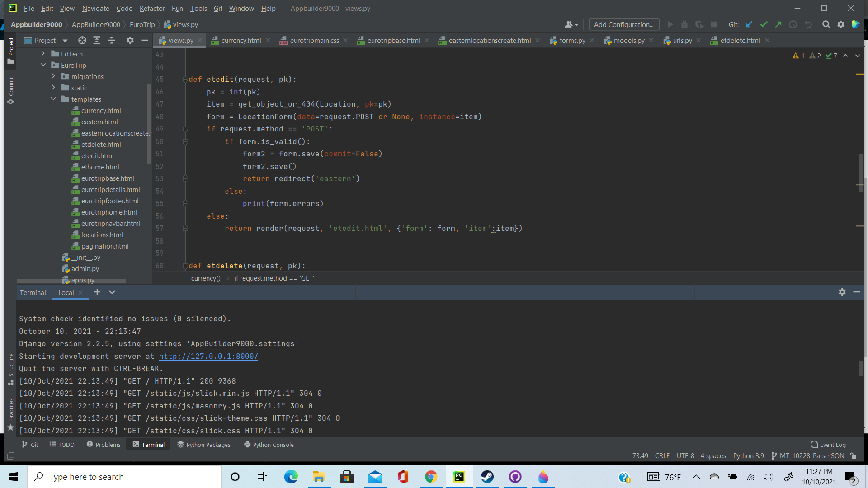This screenshot has height=488, width=868.
Task: Fold the if request.method block at line 49
Action: (x=185, y=129)
